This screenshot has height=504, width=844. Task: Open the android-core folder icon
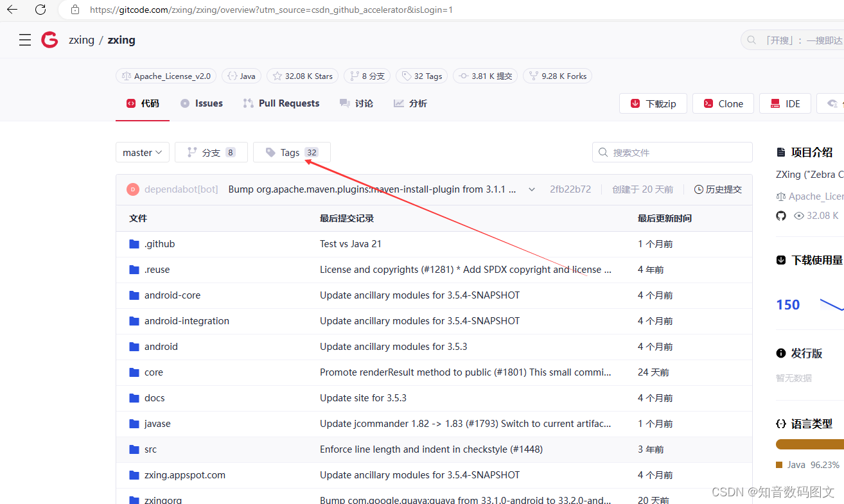(134, 295)
